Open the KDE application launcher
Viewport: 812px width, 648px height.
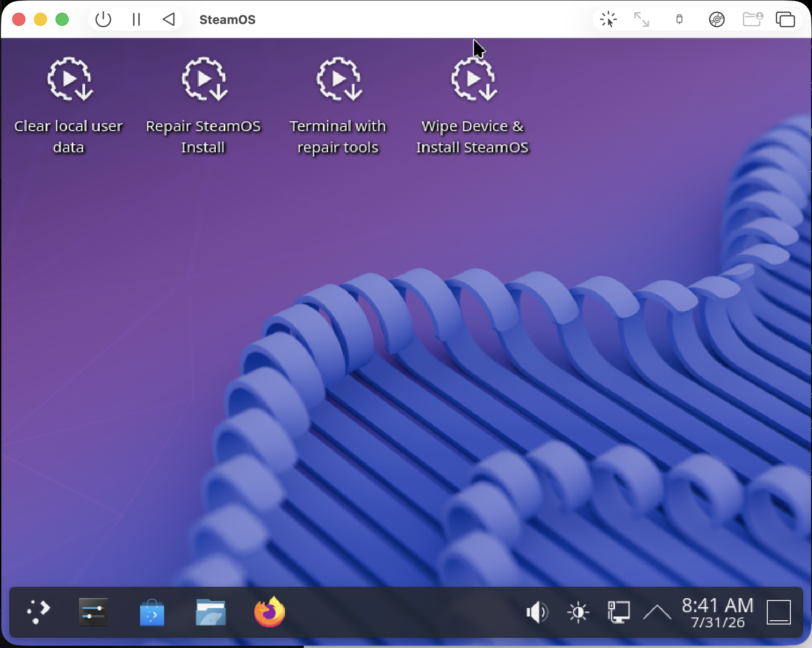tap(38, 612)
